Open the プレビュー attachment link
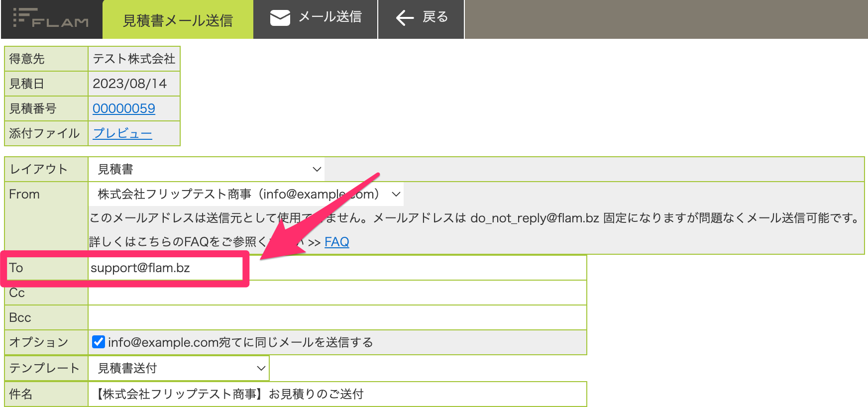Viewport: 868px width, 407px height. pos(122,133)
